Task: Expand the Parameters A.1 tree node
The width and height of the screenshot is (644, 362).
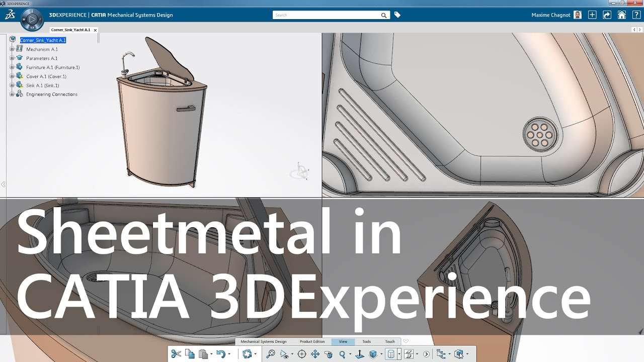Action: (12, 58)
